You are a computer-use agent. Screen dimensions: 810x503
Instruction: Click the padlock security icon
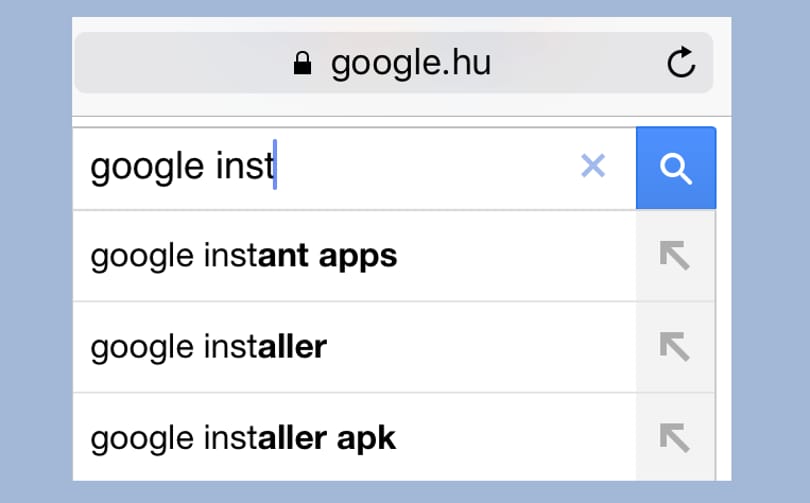[x=302, y=63]
